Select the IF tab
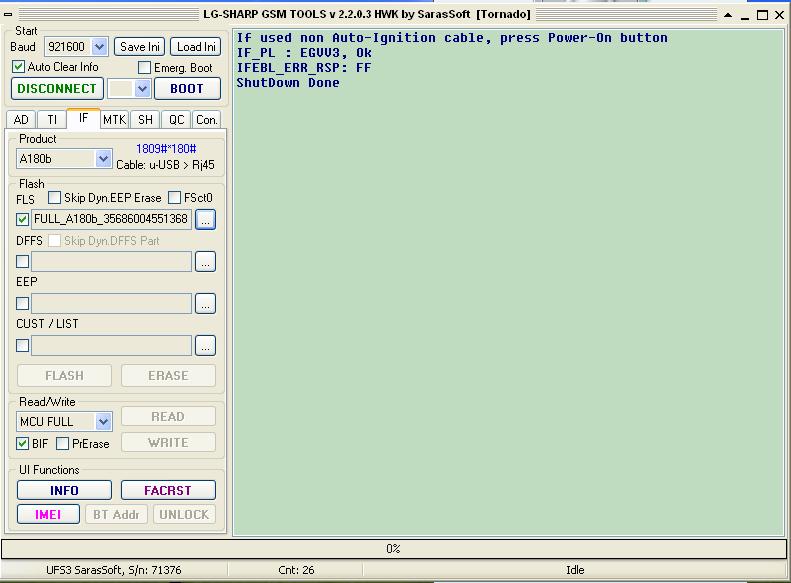This screenshot has width=791, height=583. [83, 118]
